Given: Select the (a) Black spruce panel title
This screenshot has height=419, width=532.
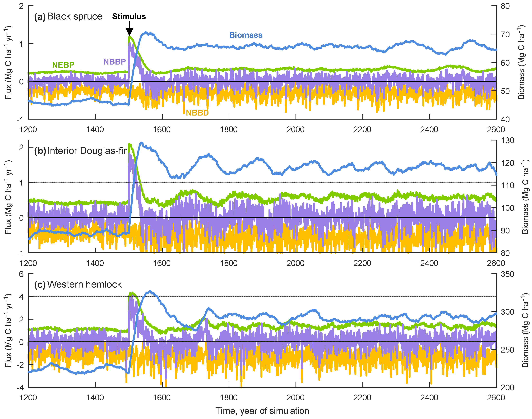Looking at the screenshot, I should (x=68, y=16).
